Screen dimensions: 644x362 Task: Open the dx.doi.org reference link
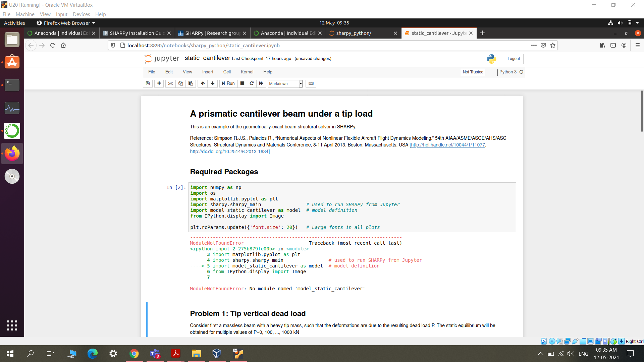[229, 152]
